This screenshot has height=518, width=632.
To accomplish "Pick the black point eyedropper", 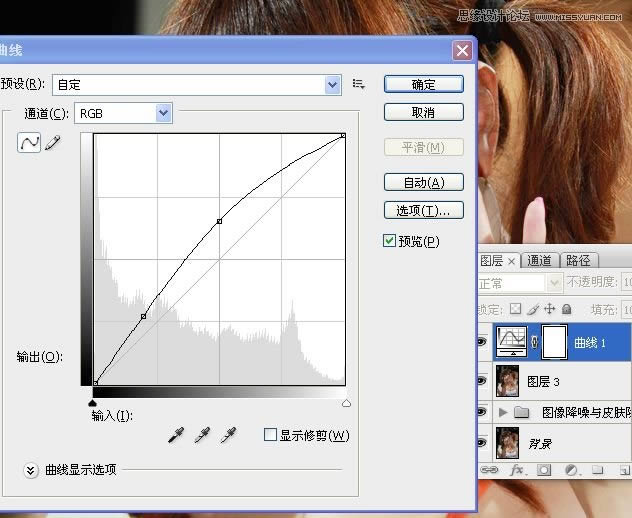I will [177, 435].
